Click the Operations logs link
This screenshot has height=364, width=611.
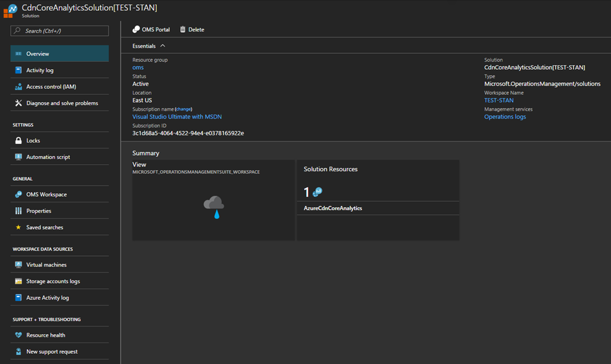tap(505, 117)
